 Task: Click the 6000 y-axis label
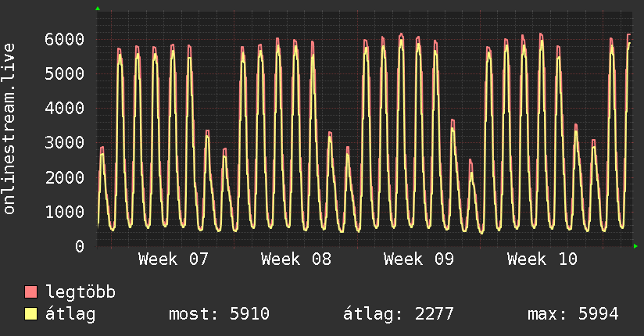pos(65,39)
